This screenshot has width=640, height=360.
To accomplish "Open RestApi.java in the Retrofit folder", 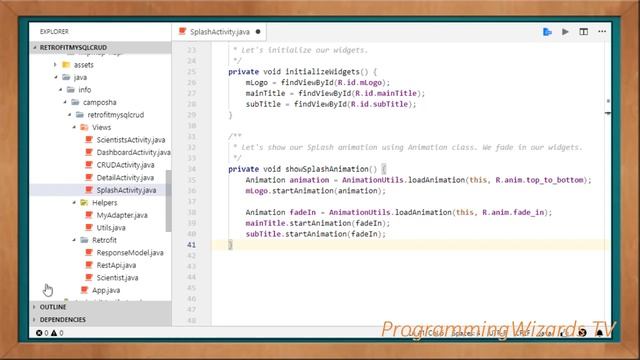I will click(x=116, y=265).
